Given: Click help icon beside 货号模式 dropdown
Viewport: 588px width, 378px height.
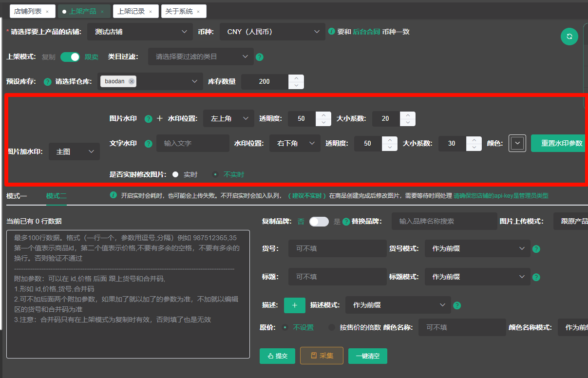Looking at the screenshot, I should [x=536, y=249].
